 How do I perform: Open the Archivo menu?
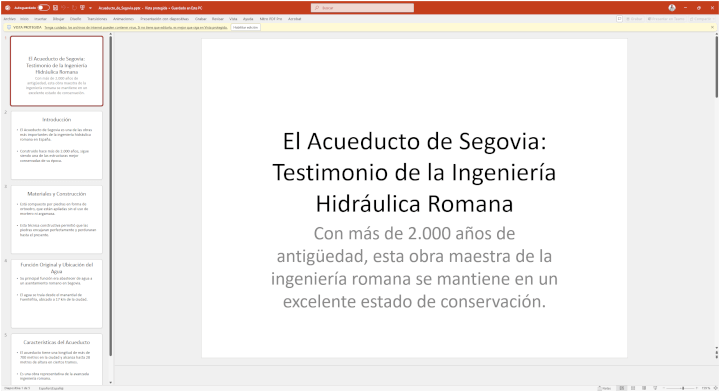pos(10,19)
